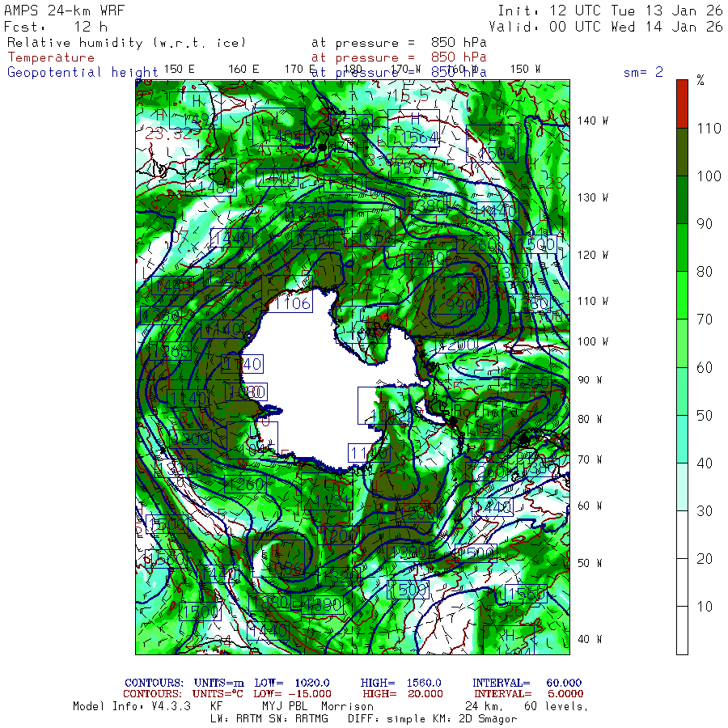Click the '70 W' longitude label
The width and height of the screenshot is (728, 728).
tap(590, 459)
